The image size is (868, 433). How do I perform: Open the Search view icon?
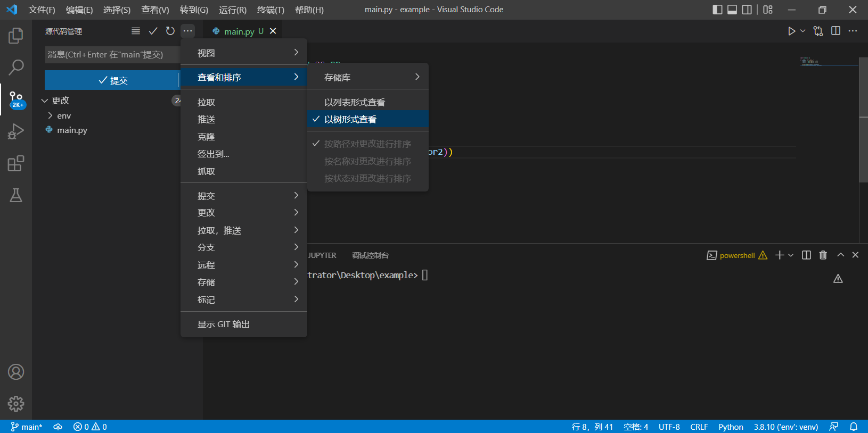16,67
